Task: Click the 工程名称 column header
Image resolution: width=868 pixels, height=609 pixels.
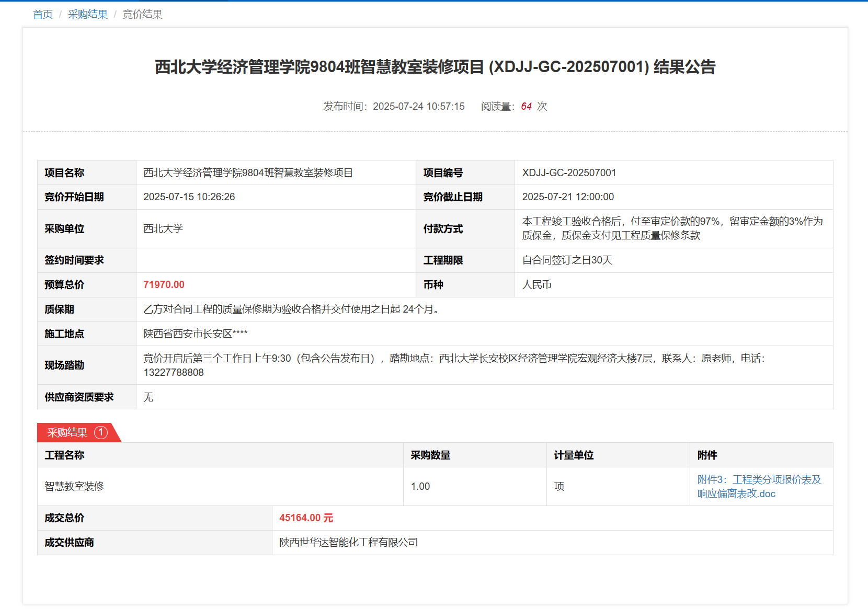Action: [x=64, y=455]
